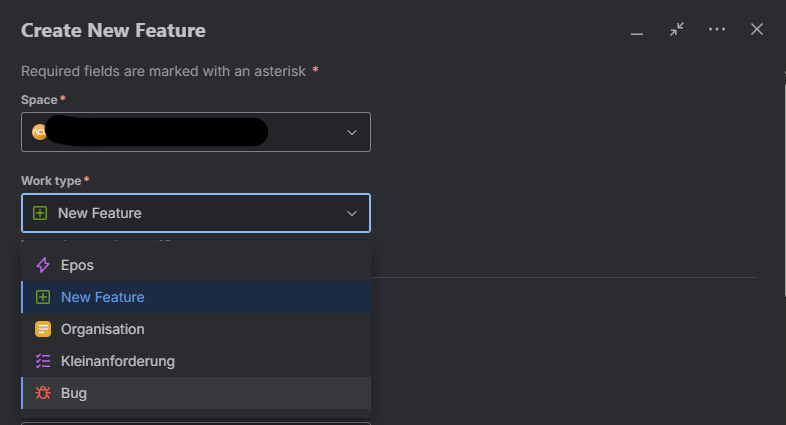Viewport: 786px width, 425px height.
Task: Click the yellow Organisation icon
Action: pyautogui.click(x=43, y=329)
